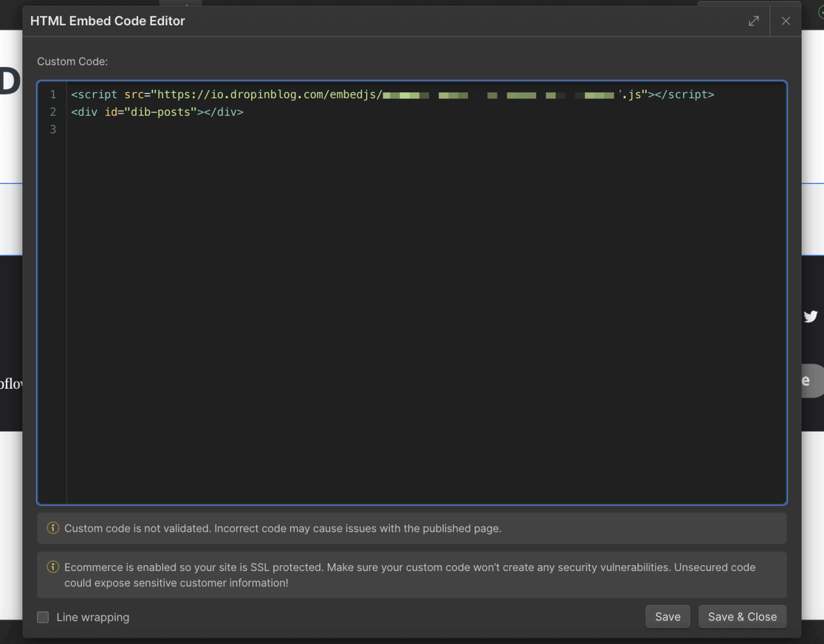824x644 pixels.
Task: Click the Save button
Action: pos(667,617)
